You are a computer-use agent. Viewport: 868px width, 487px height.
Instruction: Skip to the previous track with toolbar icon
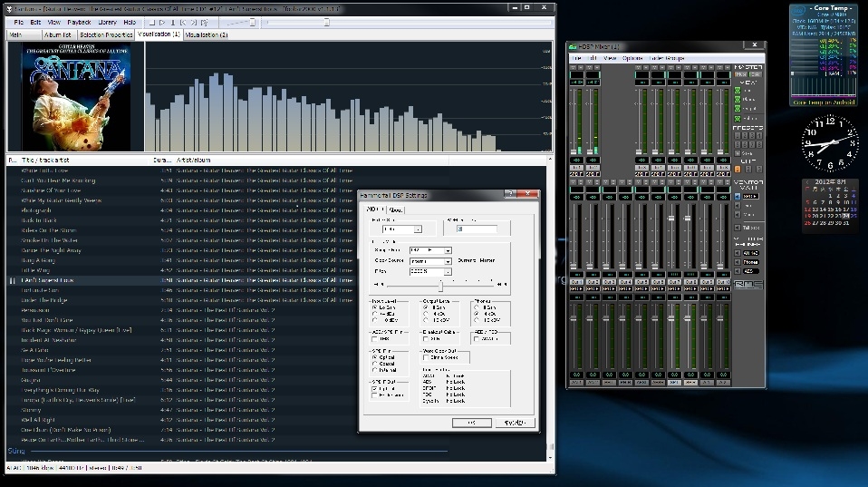point(185,22)
